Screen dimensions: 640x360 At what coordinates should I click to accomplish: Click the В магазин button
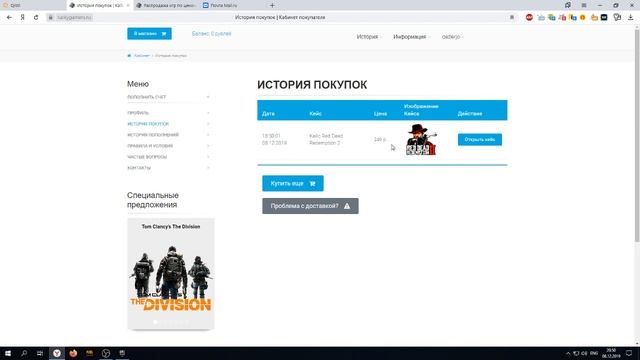click(x=149, y=33)
